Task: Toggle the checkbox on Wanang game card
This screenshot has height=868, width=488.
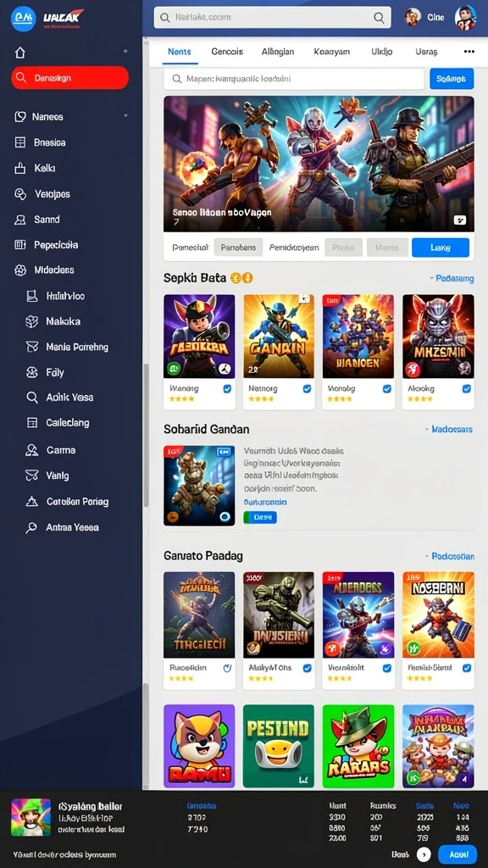Action: [x=227, y=389]
